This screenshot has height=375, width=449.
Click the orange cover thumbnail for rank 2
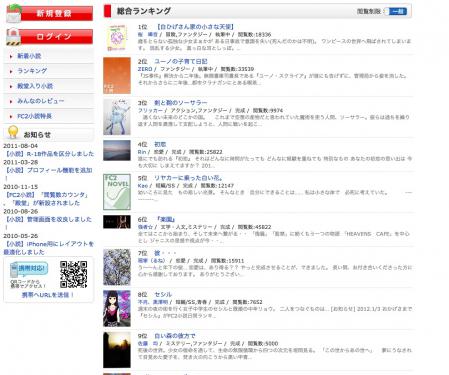coord(117,75)
